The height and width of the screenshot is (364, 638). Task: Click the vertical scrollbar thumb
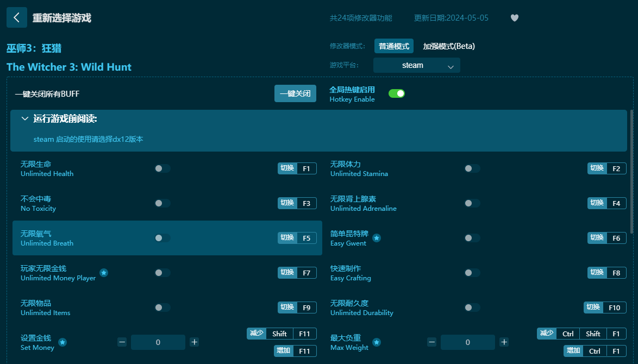point(631,171)
